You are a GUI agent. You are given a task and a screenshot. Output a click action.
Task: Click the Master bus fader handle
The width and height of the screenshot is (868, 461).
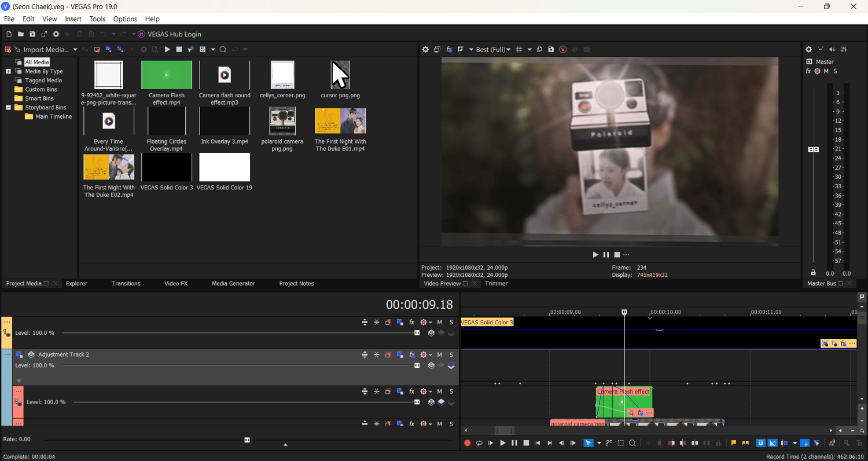814,149
